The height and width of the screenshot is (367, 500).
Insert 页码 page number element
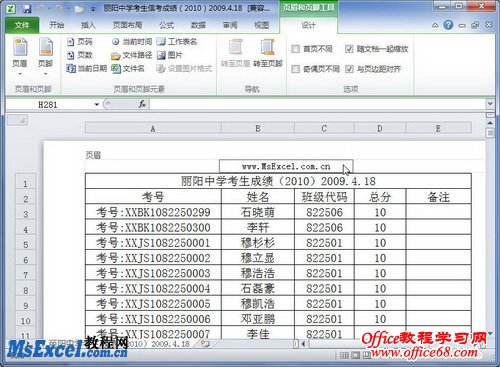tap(79, 42)
